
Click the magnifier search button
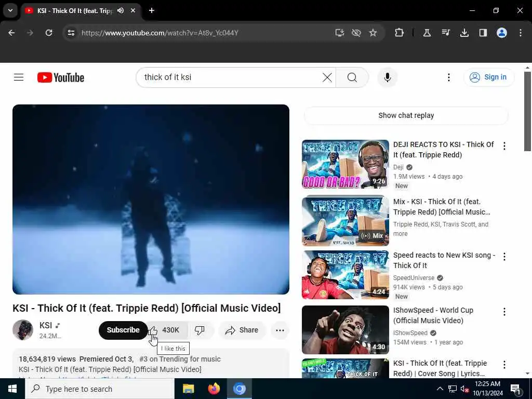352,77
